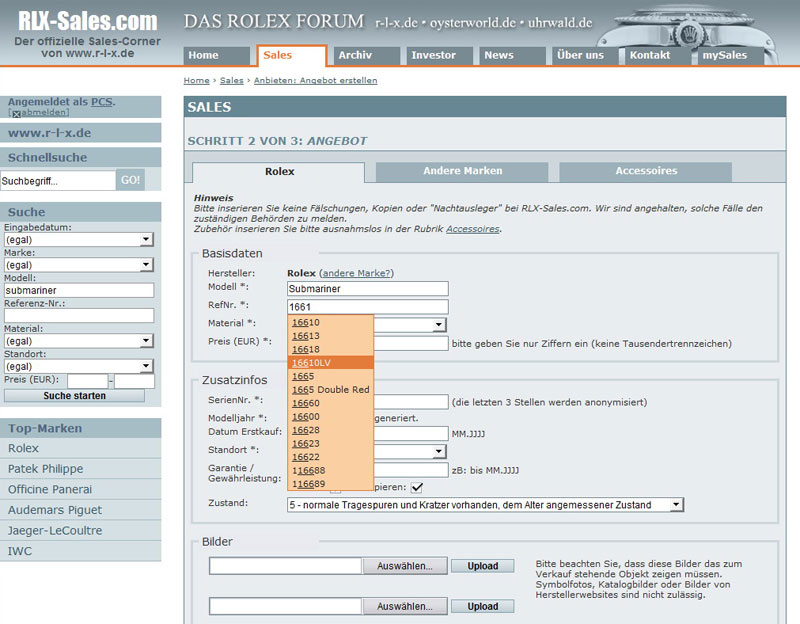Open the Sales navigation tab

[291, 56]
